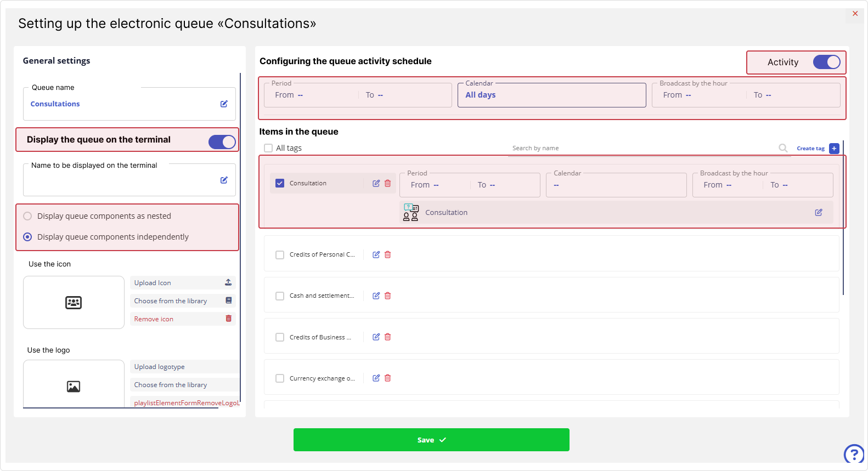Screen dimensions: 868x471
Task: Edit the terminal display name field
Action: 224,180
